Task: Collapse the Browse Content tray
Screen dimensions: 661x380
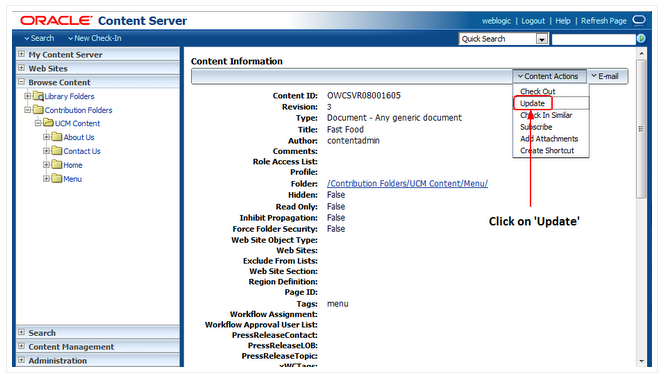Action: click(21, 82)
